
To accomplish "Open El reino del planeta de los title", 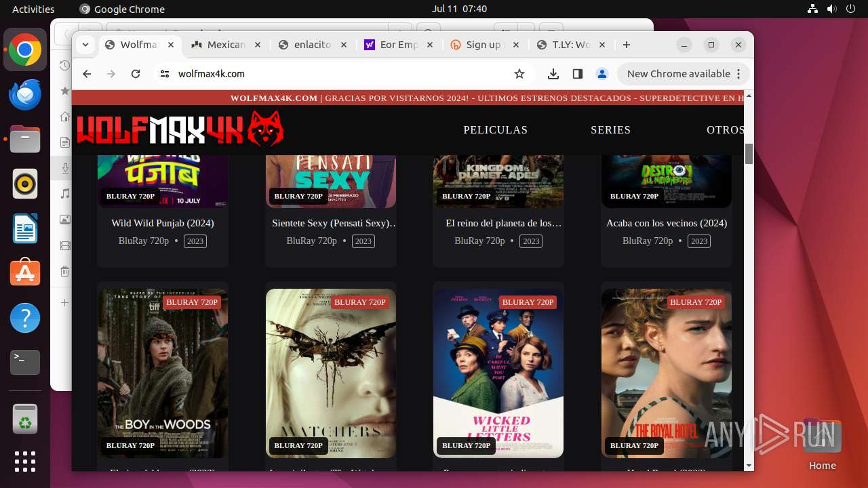I will pyautogui.click(x=504, y=223).
